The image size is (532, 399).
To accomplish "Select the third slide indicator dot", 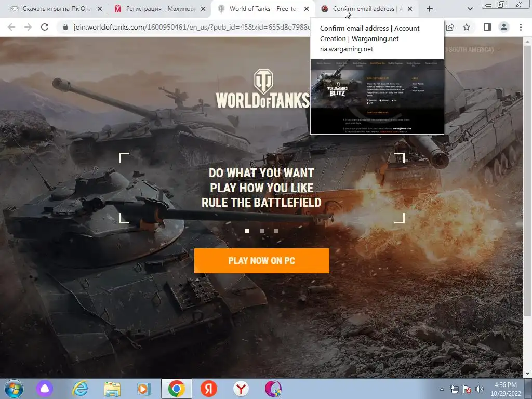I will click(x=276, y=231).
